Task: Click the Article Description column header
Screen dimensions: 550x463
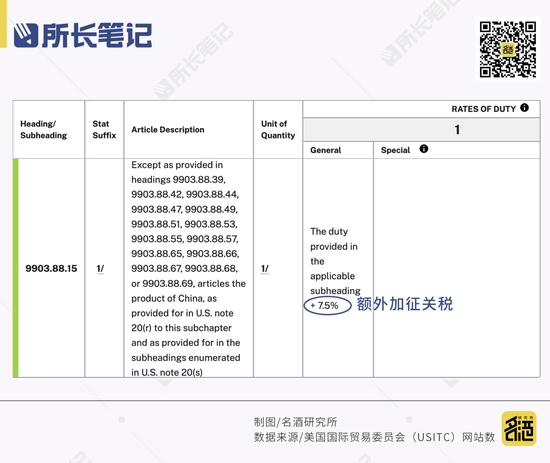Action: (x=168, y=130)
